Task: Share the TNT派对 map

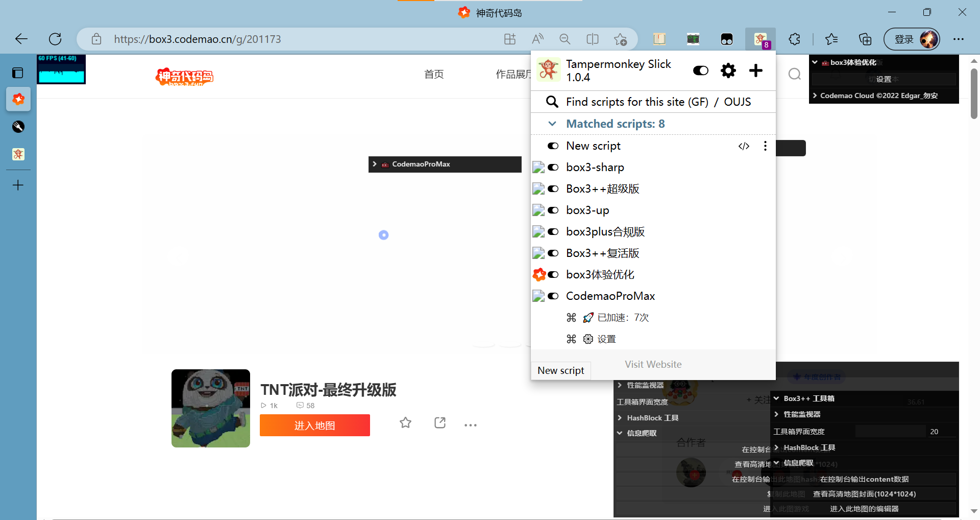Action: pos(440,423)
